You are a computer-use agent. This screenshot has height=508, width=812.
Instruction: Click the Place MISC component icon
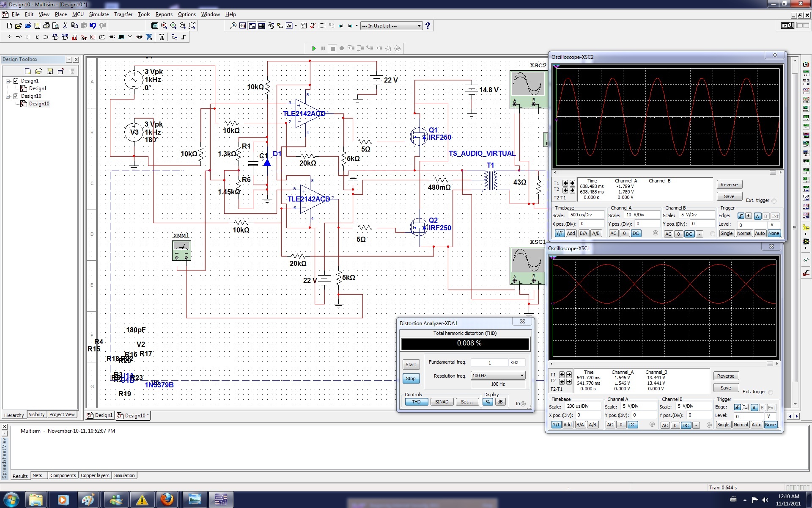tap(112, 37)
